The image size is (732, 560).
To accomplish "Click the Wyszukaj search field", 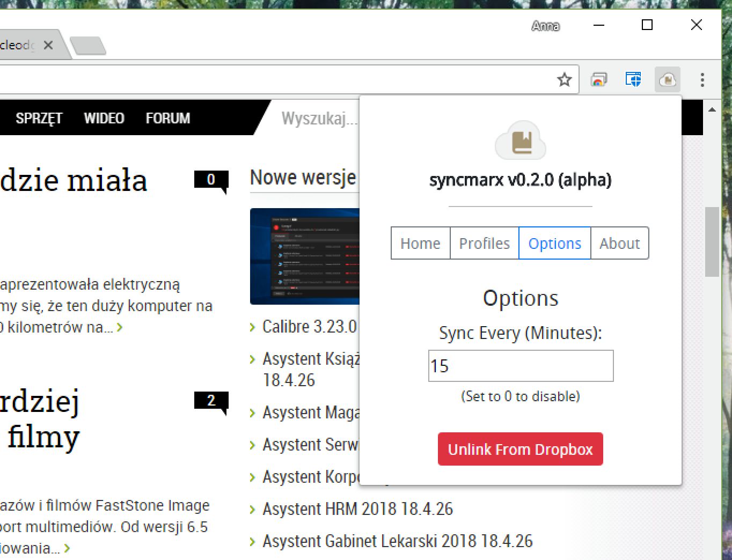I will 319,118.
